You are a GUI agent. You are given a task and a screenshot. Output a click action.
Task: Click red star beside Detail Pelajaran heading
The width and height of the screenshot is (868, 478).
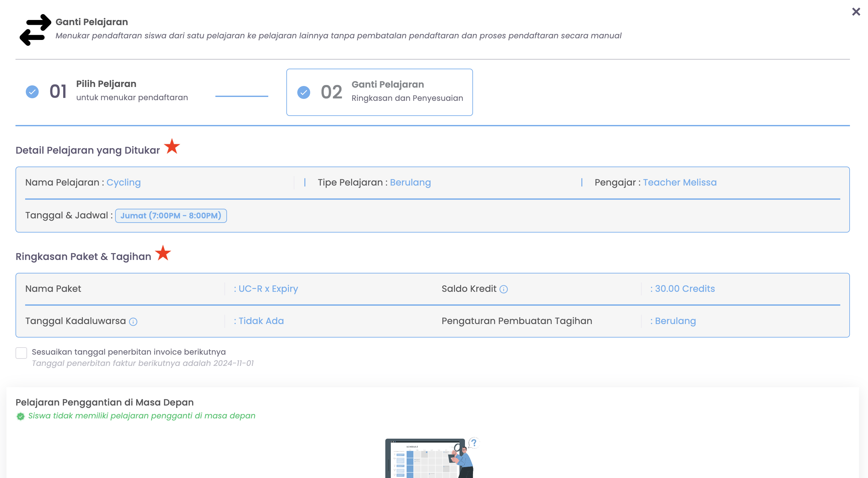tap(172, 147)
